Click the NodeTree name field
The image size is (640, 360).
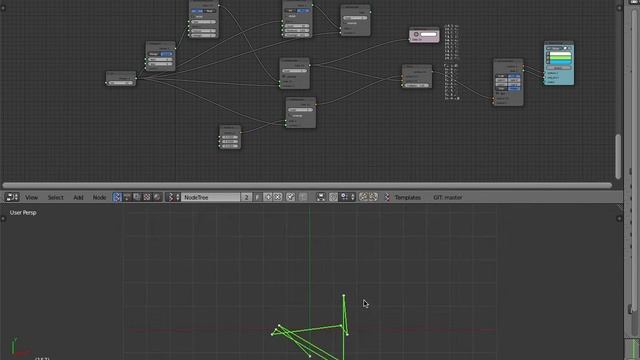[211, 197]
